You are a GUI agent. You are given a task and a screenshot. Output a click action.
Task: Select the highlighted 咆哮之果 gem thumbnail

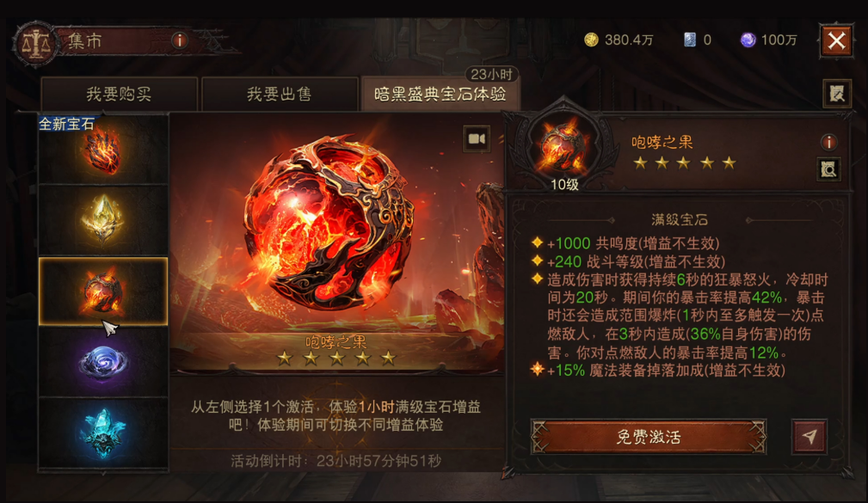pyautogui.click(x=103, y=291)
